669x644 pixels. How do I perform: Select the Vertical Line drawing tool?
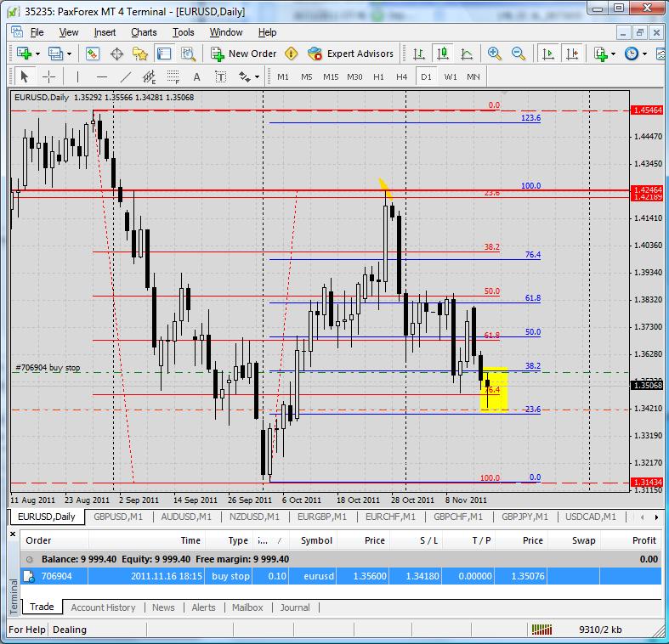[x=77, y=76]
